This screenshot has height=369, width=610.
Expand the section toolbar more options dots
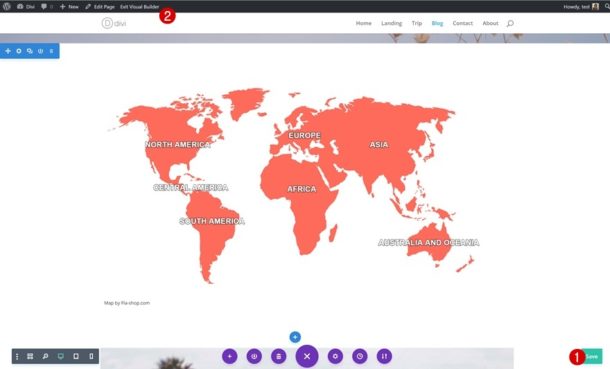(51, 51)
